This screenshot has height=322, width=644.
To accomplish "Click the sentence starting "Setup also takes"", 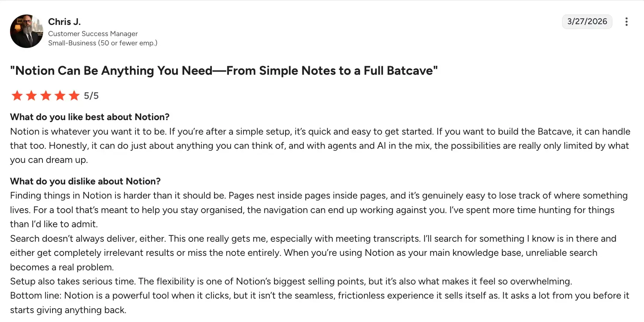I will tap(291, 281).
